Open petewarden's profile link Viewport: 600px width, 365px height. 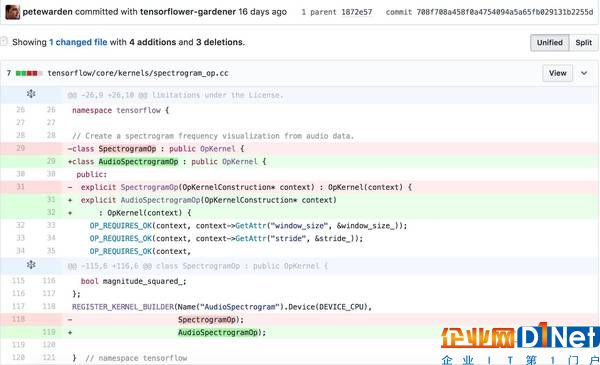pos(47,12)
